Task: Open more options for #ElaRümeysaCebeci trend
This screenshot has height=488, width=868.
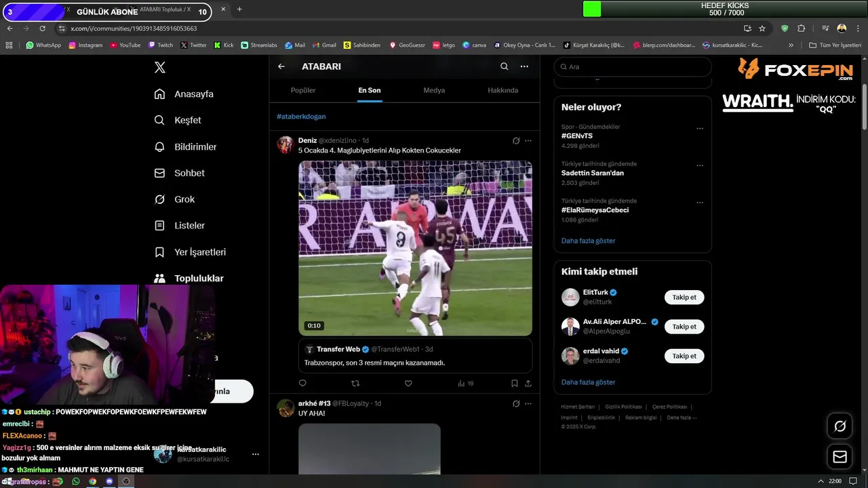Action: point(700,203)
